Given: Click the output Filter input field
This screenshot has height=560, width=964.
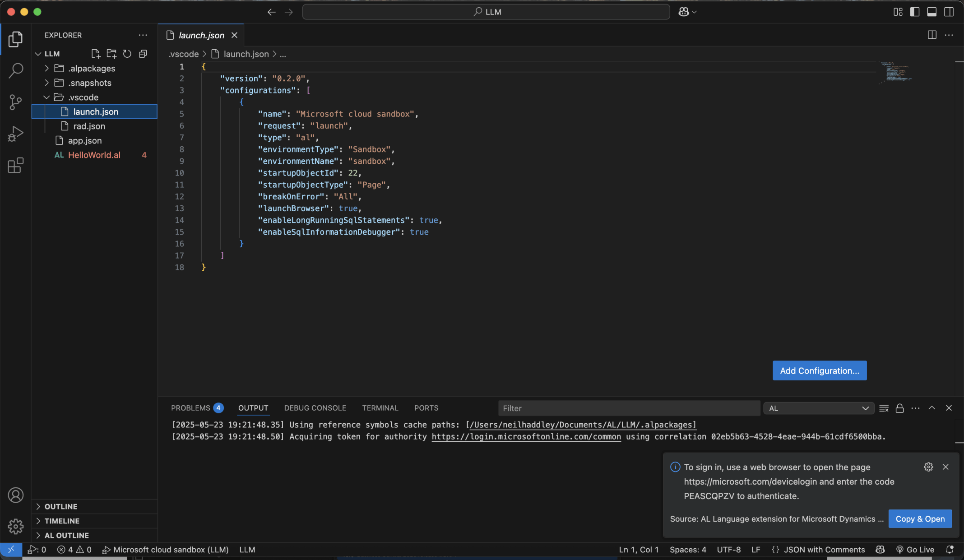Looking at the screenshot, I should point(628,408).
